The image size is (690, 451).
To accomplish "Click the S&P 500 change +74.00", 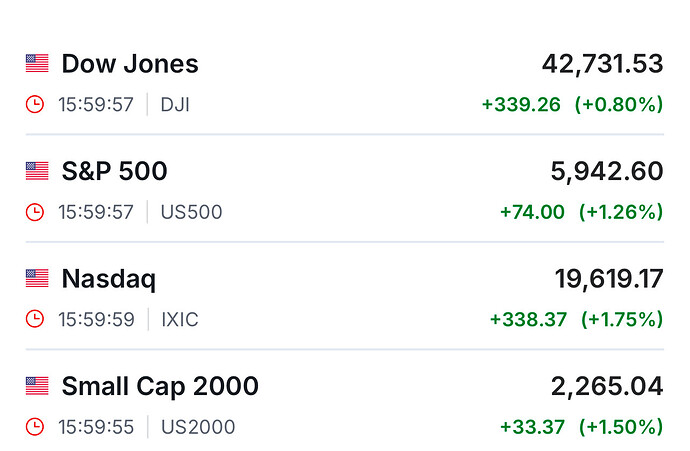I will coord(532,212).
